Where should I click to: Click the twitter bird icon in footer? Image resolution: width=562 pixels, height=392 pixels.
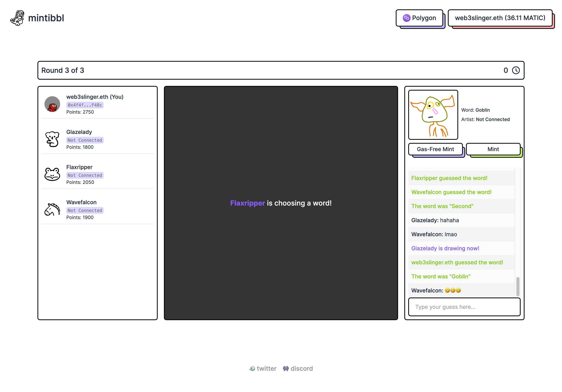pyautogui.click(x=253, y=368)
